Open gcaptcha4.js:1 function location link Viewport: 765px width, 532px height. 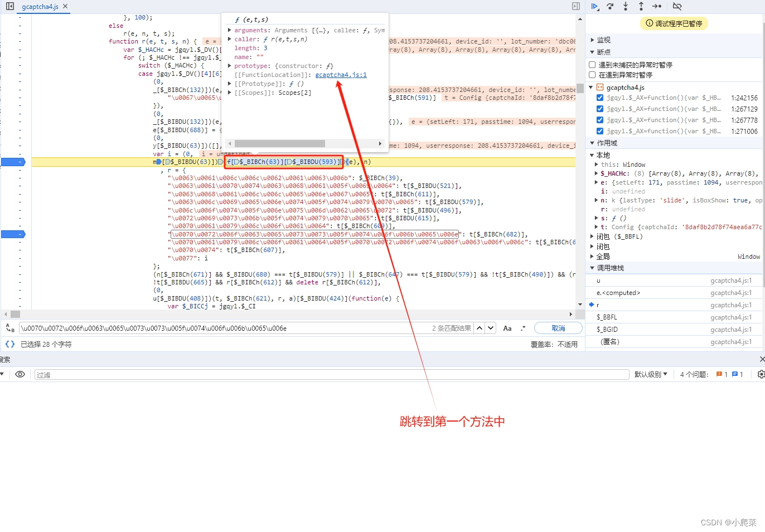click(x=341, y=75)
